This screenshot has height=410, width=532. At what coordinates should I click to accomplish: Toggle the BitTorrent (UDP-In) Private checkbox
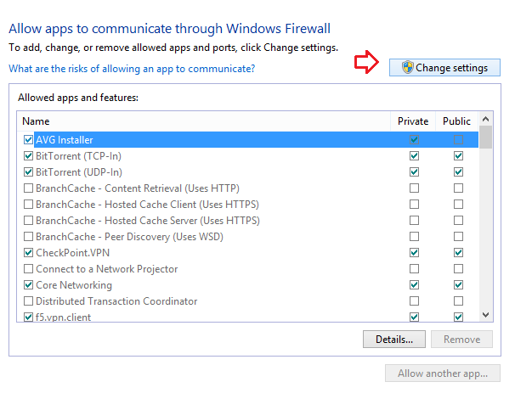point(414,172)
